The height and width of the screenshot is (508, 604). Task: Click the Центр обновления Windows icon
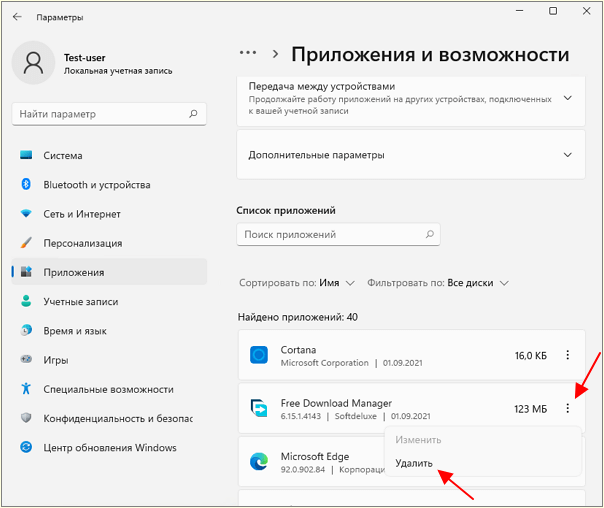point(26,447)
